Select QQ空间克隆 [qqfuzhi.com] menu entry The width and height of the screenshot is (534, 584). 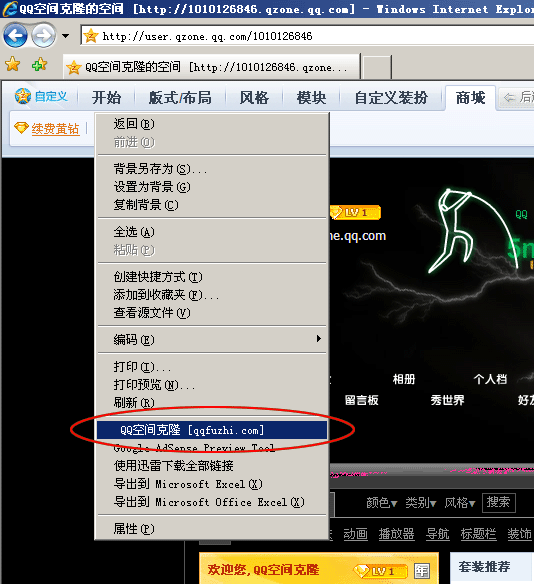212,430
